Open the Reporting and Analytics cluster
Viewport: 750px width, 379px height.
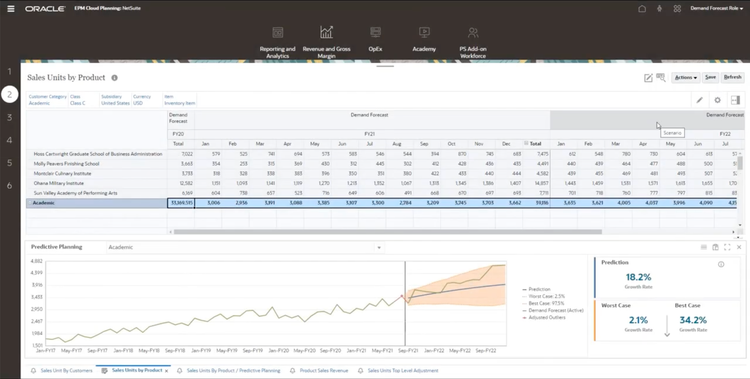277,42
